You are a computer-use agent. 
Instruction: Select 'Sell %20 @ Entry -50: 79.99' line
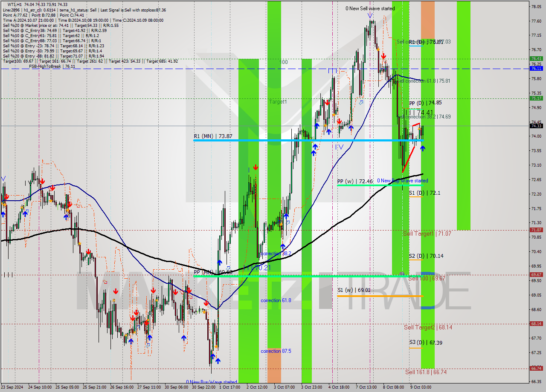[52, 51]
